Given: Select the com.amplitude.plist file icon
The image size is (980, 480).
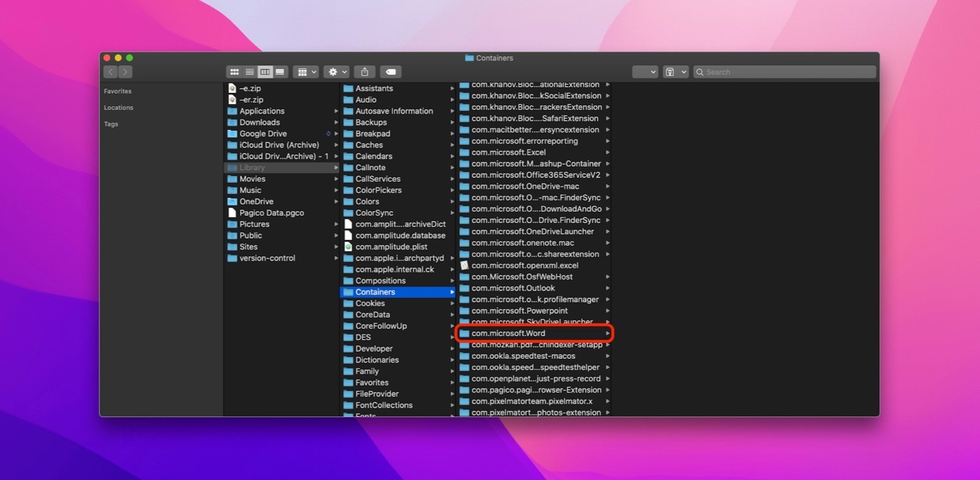Looking at the screenshot, I should [x=349, y=247].
